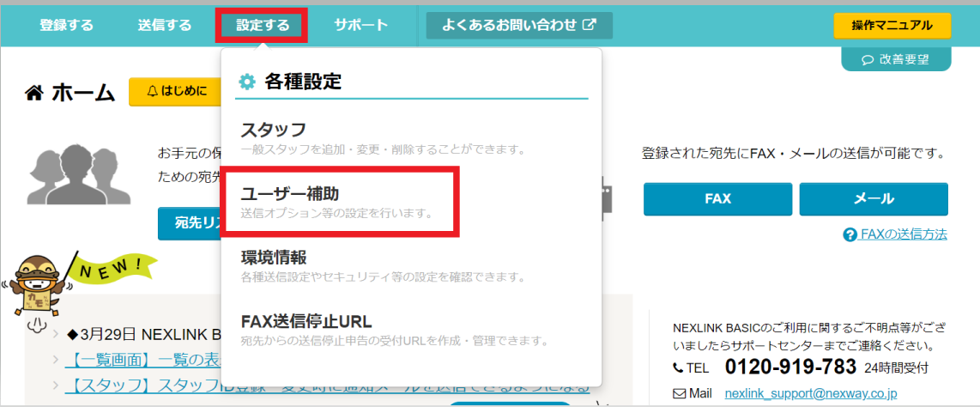
Task: Click 各種送信設定やセキュリティ等 description text
Action: tap(382, 276)
